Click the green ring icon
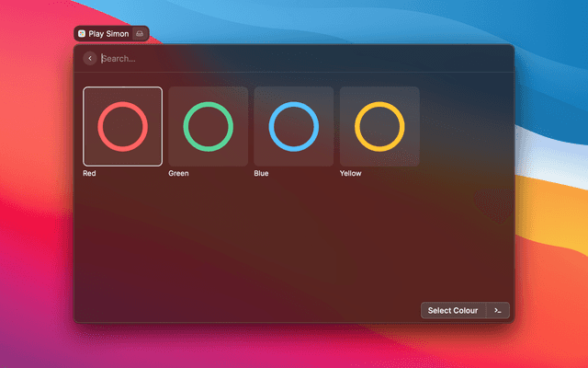The height and width of the screenshot is (368, 588). [x=208, y=127]
